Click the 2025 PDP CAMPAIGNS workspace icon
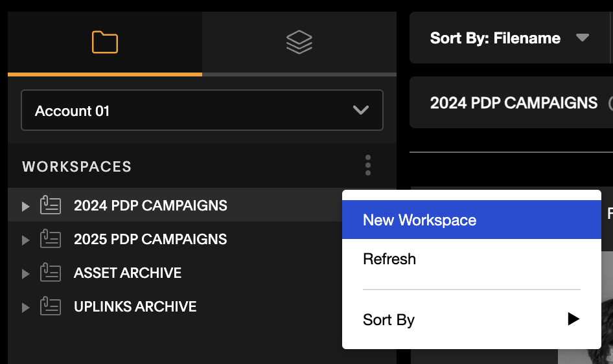The height and width of the screenshot is (364, 613). (51, 238)
